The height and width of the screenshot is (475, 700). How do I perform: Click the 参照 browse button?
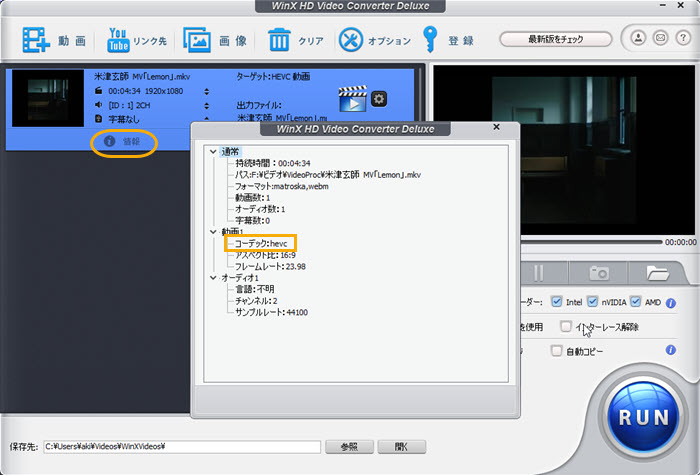click(x=349, y=446)
